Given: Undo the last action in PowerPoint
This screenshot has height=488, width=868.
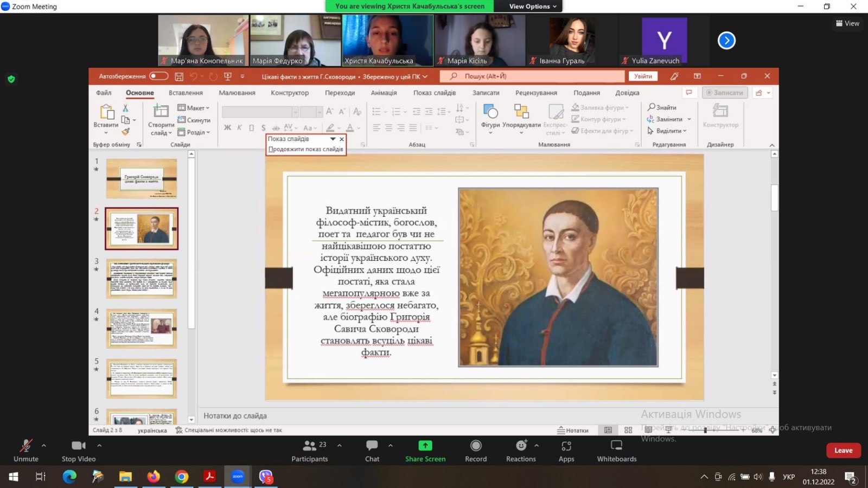Looking at the screenshot, I should point(193,76).
